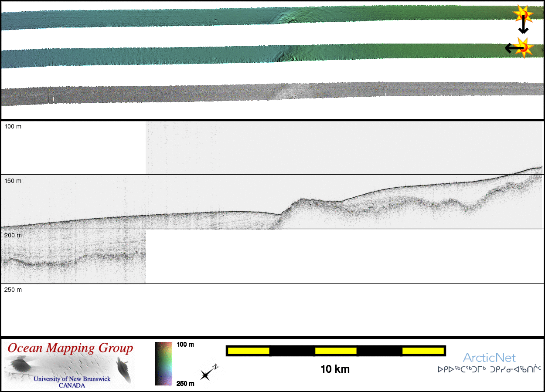
Task: Click the 150 m depth label in the profile
Action: click(x=13, y=181)
